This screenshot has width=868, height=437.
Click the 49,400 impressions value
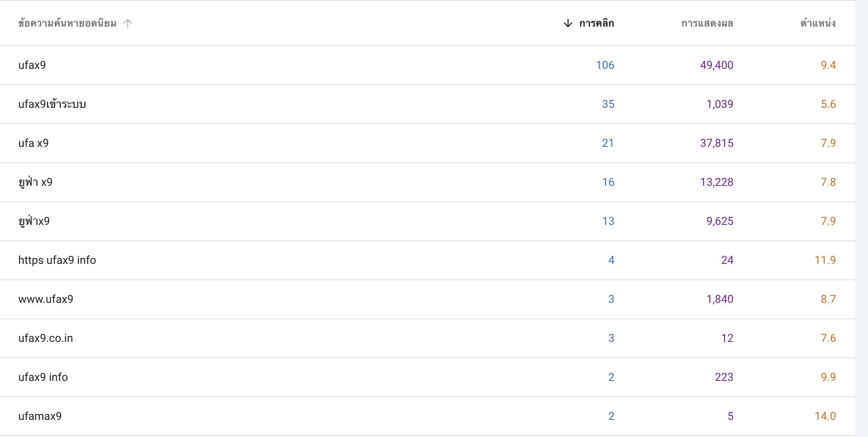point(716,65)
